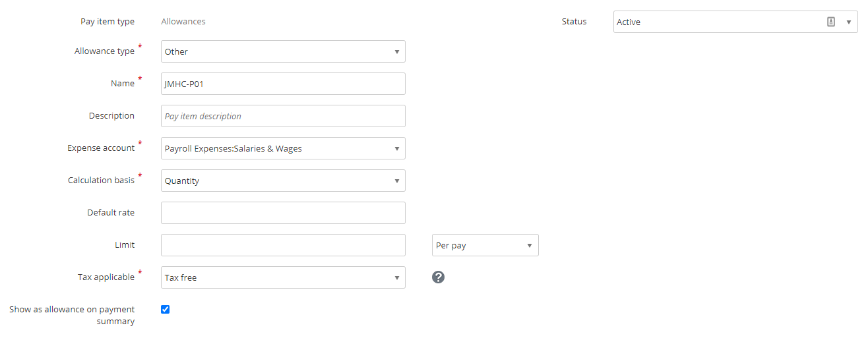The width and height of the screenshot is (868, 340).
Task: Click the Tax free dropdown arrow
Action: click(397, 277)
